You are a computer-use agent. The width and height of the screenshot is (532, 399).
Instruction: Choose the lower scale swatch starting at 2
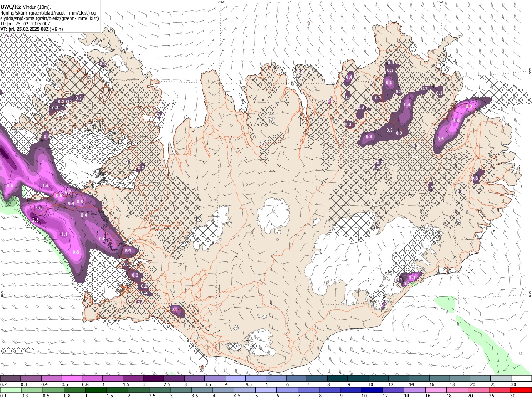point(139,390)
